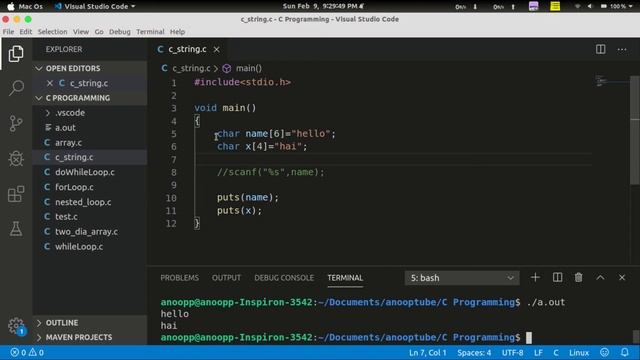
Task: Close the terminal panel
Action: (x=622, y=278)
